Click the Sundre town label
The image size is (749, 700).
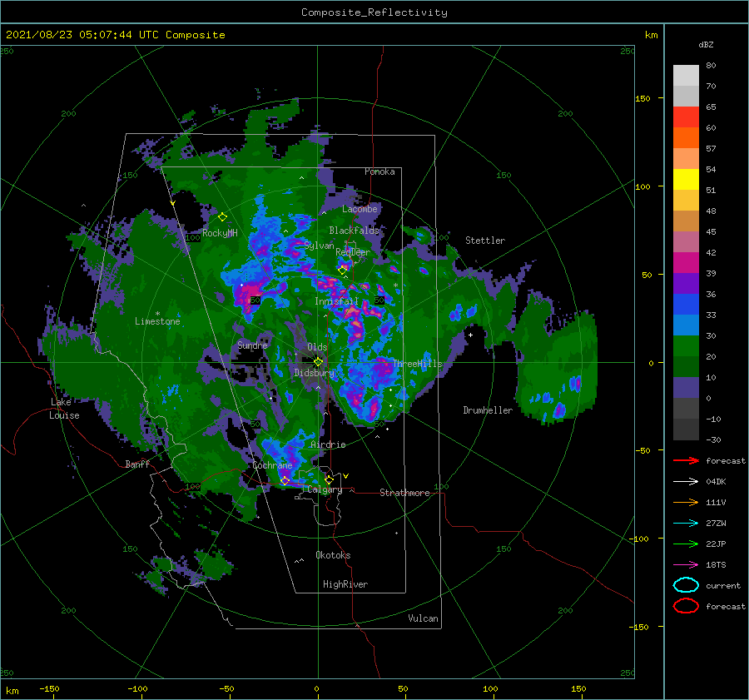(x=252, y=345)
